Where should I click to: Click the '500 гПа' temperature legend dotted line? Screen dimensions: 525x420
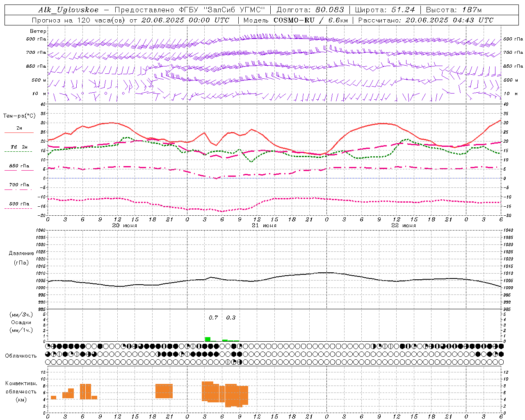18,209
